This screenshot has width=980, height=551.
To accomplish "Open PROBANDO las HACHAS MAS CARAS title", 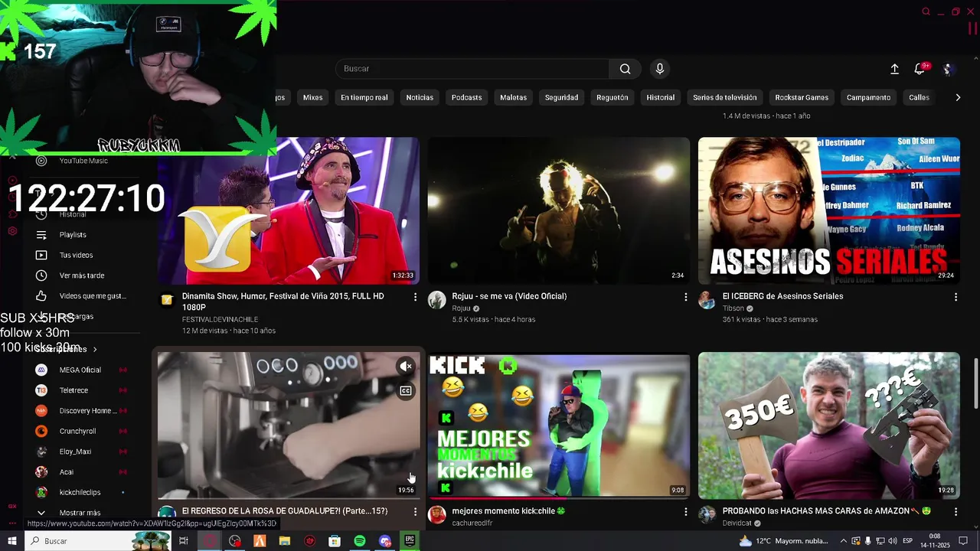I will point(826,511).
